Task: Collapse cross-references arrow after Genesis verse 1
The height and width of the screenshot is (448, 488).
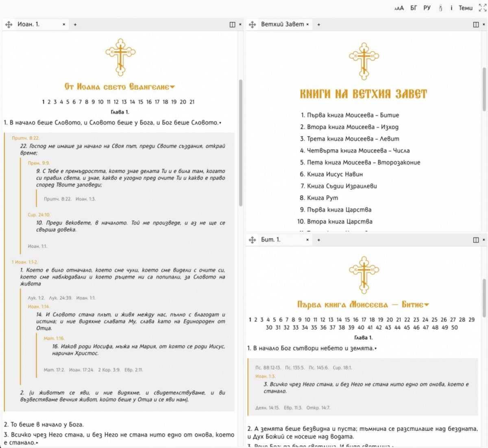Action: point(375,348)
